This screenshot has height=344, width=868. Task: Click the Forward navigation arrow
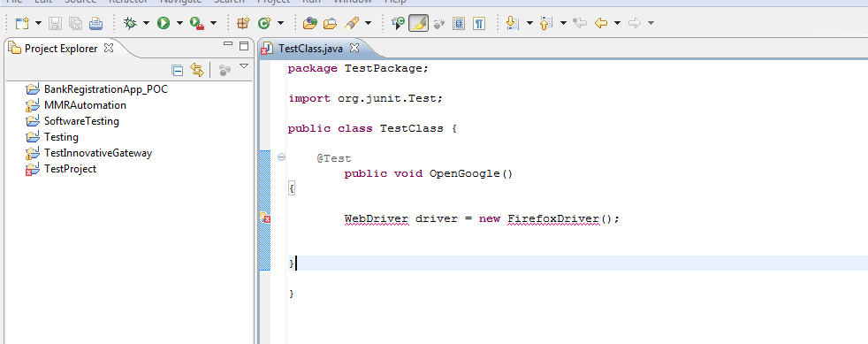(635, 23)
